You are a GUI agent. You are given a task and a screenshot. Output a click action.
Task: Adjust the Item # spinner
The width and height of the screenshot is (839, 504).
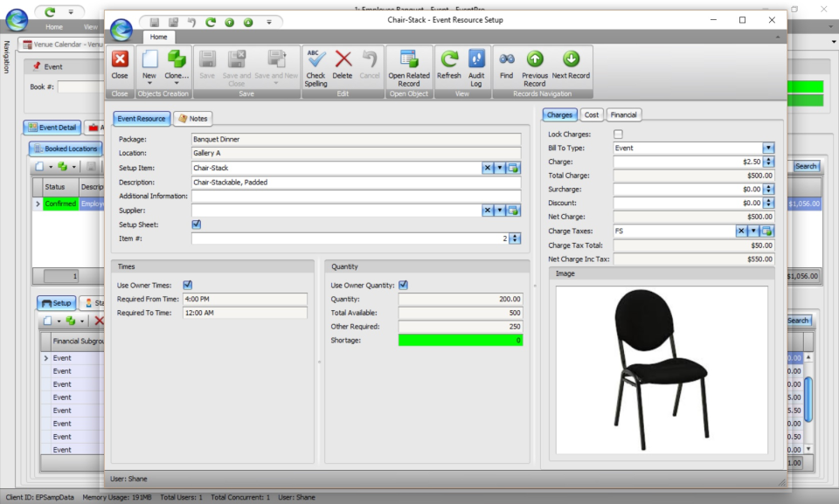pos(515,238)
